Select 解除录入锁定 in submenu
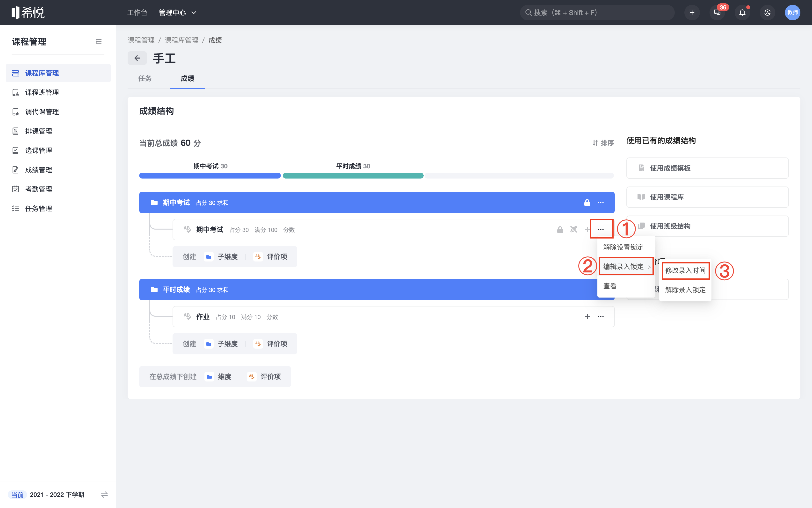This screenshot has height=508, width=812. pos(685,290)
